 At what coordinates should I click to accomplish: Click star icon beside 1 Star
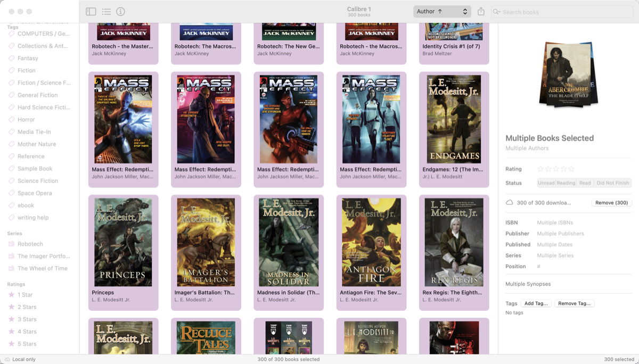click(x=12, y=294)
